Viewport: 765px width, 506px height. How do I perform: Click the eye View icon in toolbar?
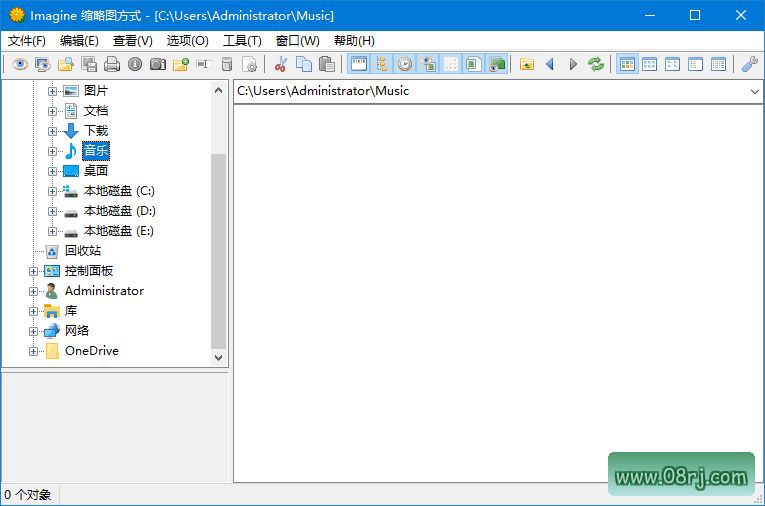coord(19,64)
